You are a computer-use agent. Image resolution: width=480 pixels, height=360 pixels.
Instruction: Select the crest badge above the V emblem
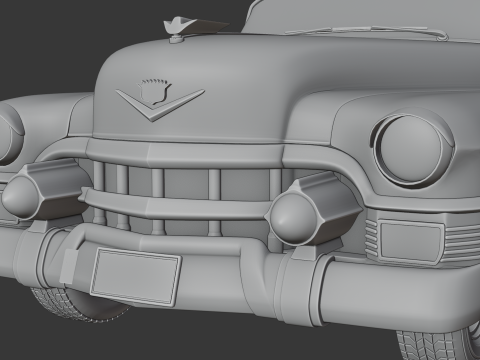coord(156,91)
